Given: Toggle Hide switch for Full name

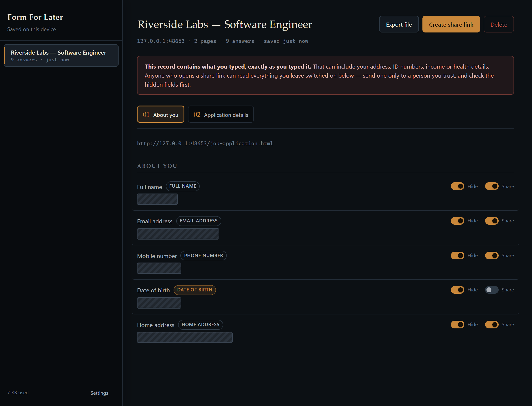Looking at the screenshot, I should point(457,186).
